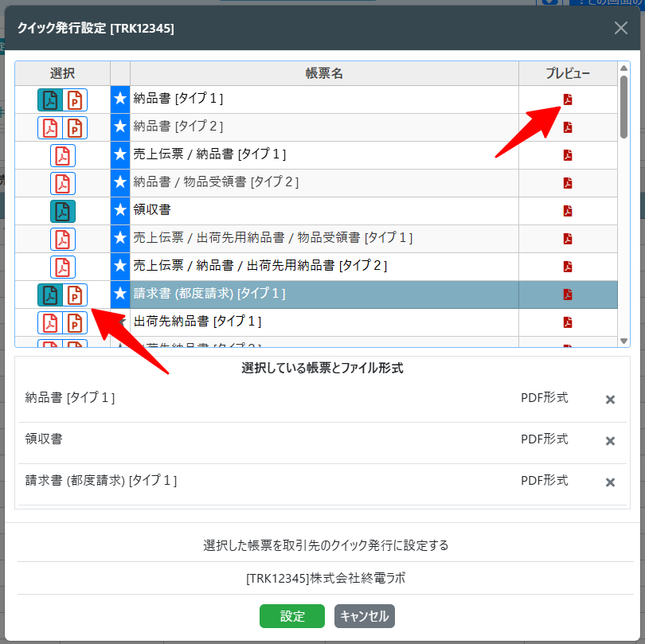The image size is (645, 644).
Task: Toggle PowerPoint format for 請求書 (都度請求) [タイプ1]
Action: (x=75, y=295)
